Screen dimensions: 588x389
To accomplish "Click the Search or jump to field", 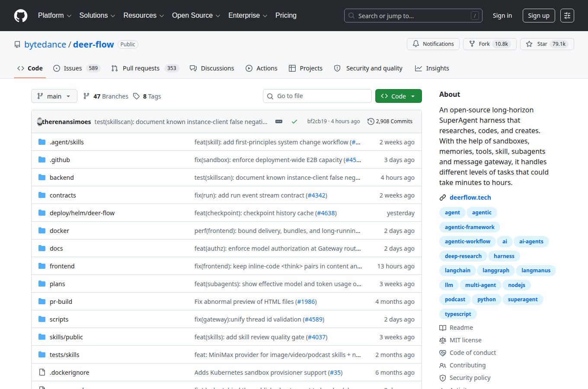I will click(x=413, y=16).
